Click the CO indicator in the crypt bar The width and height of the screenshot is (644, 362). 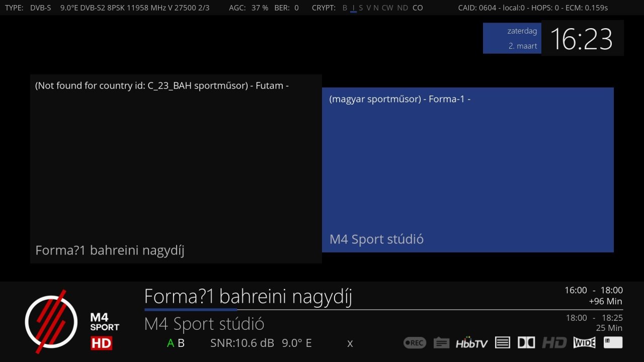tap(418, 8)
